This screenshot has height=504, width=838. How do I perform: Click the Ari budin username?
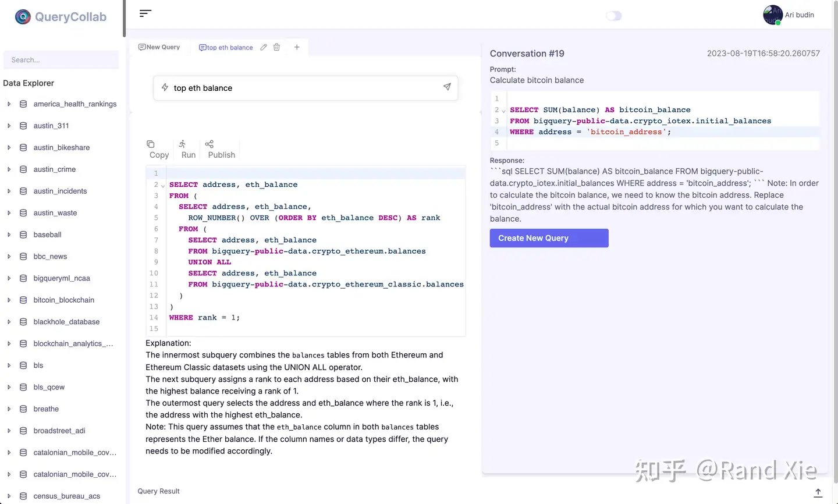tap(800, 15)
